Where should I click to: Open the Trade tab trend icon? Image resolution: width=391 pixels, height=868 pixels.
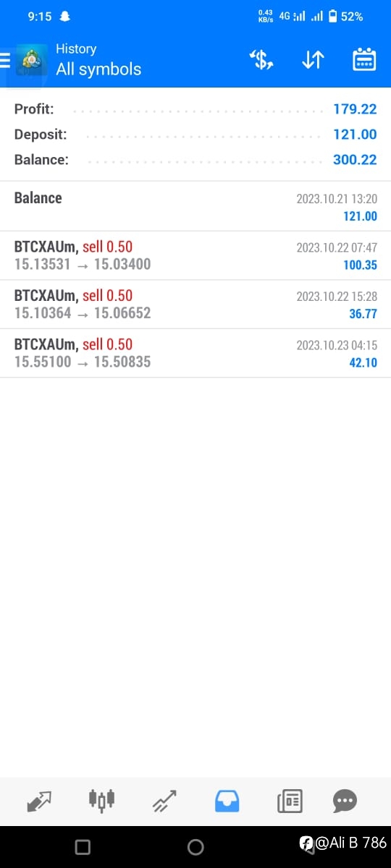[164, 801]
